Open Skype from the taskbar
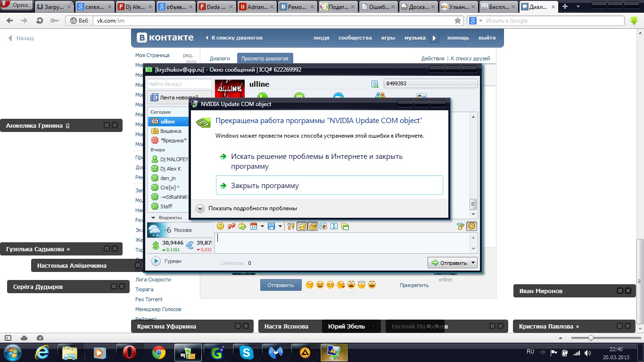 click(246, 352)
